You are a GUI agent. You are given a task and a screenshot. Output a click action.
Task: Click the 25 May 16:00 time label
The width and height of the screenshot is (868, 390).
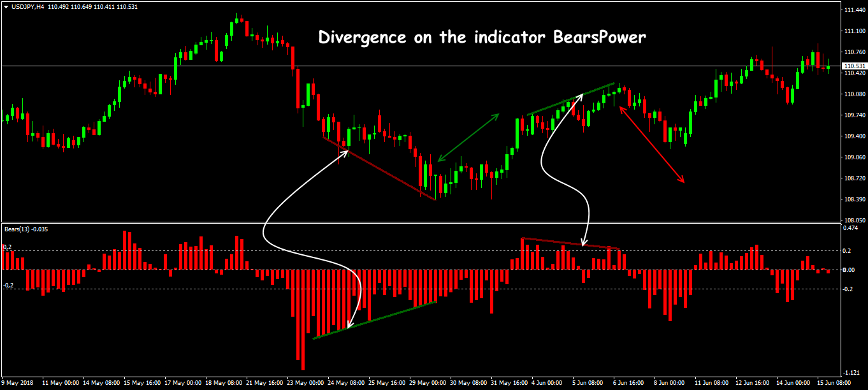pyautogui.click(x=387, y=384)
